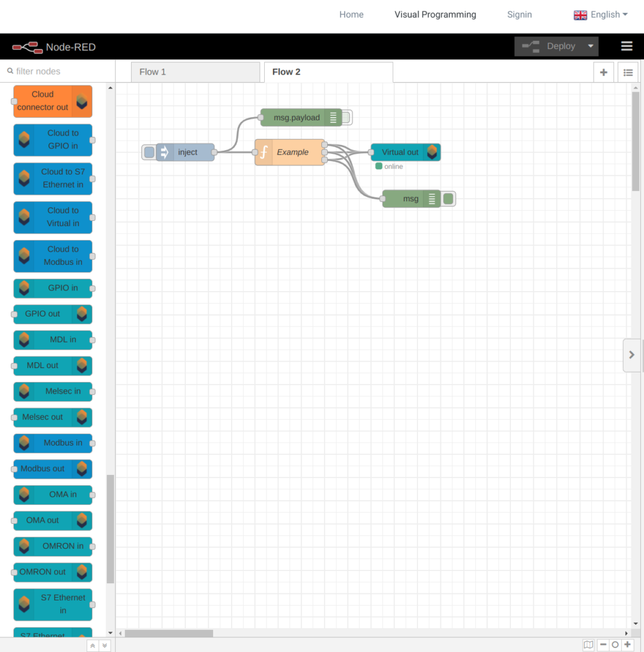Select the OMA in palette node

click(x=53, y=494)
